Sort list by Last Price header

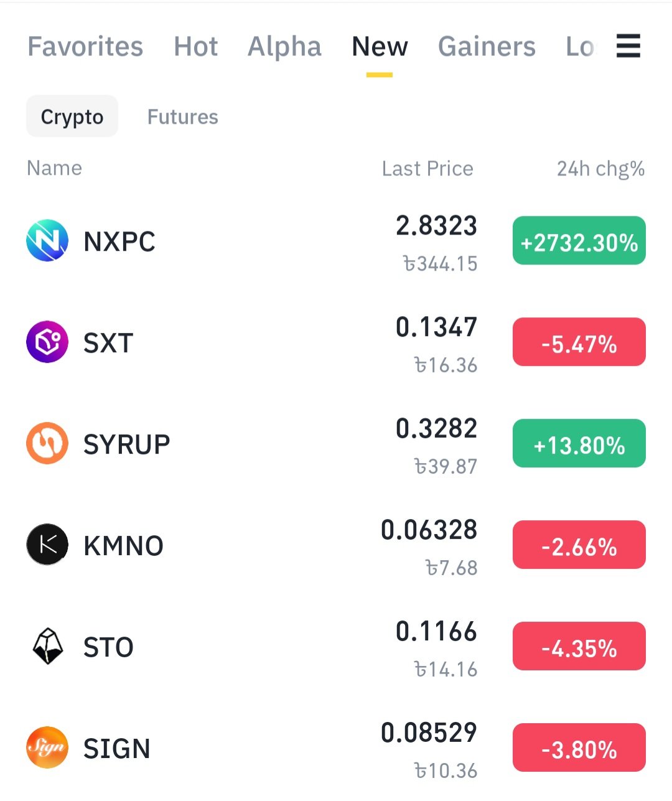[427, 169]
